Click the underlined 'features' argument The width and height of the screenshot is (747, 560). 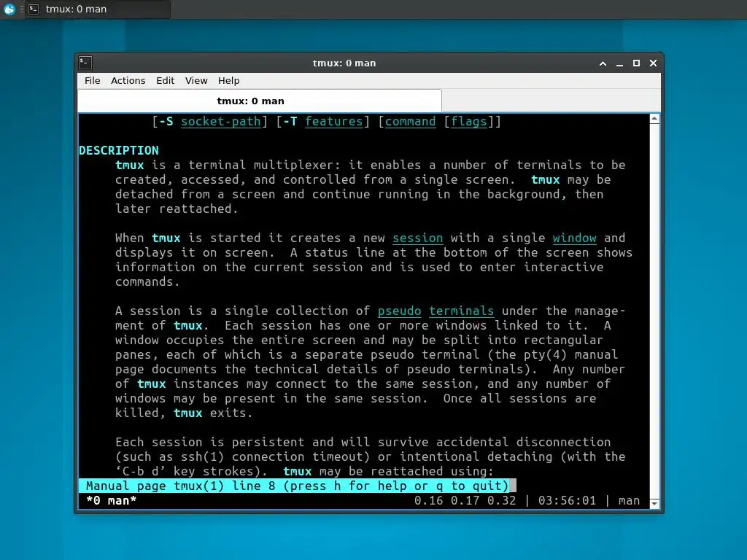[x=334, y=122]
